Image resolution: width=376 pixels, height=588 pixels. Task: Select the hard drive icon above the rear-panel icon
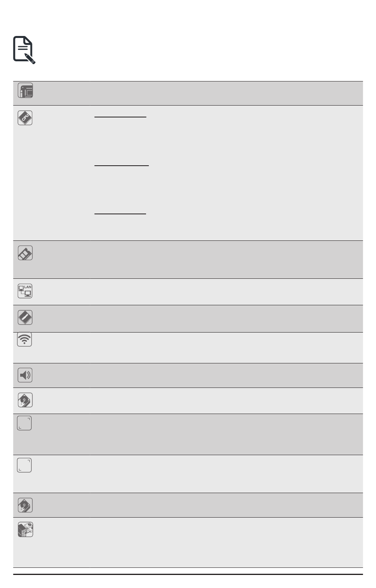point(25,505)
